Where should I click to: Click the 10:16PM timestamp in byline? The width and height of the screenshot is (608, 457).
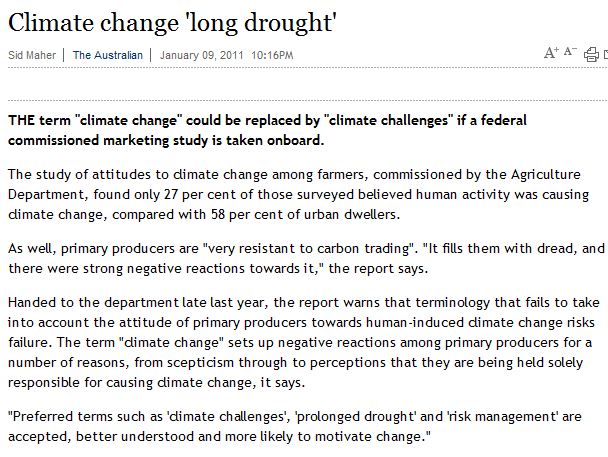coord(272,55)
